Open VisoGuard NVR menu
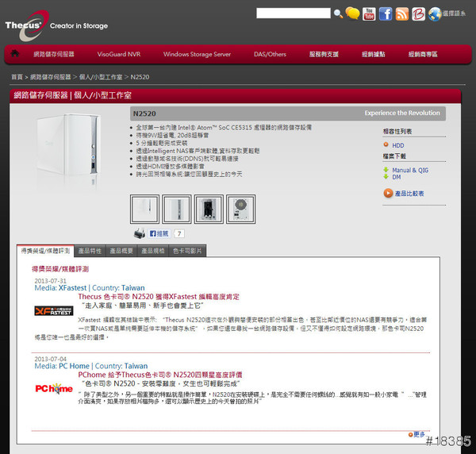 click(119, 54)
